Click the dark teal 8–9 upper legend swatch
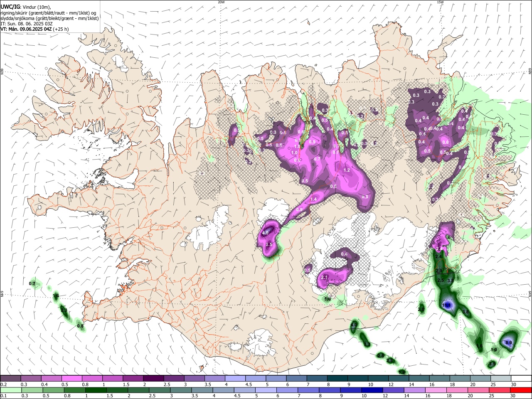Image resolution: width=532 pixels, height=399 pixels. pos(337,379)
